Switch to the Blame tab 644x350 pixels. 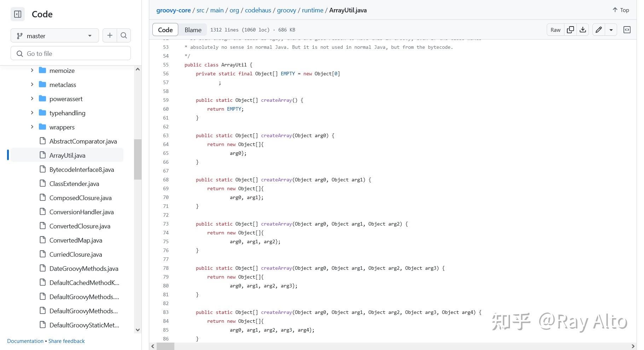click(x=192, y=30)
